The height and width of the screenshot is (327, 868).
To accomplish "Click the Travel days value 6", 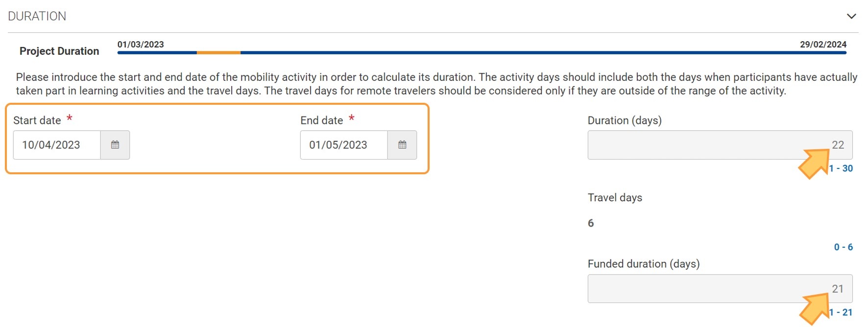I will [591, 223].
